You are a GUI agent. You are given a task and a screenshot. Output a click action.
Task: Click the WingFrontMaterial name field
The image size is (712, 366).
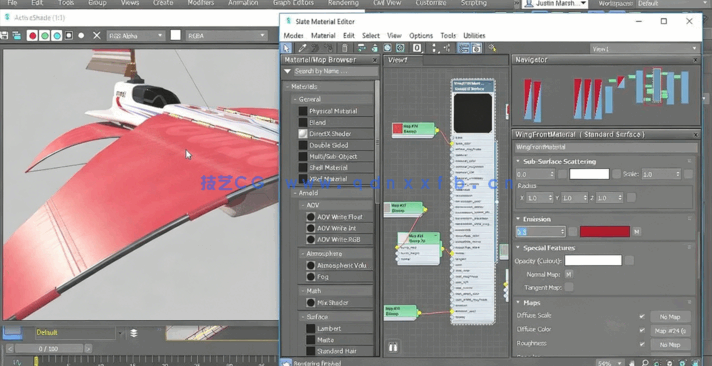[x=606, y=148]
